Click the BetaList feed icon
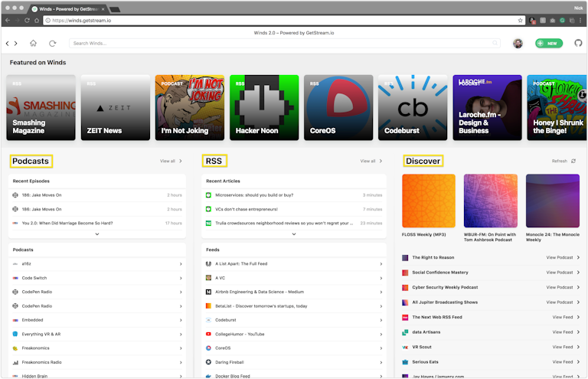588x379 pixels. coord(208,306)
